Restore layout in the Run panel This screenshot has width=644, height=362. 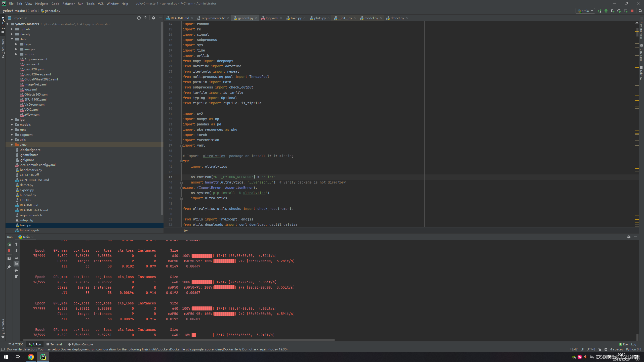pyautogui.click(x=9, y=258)
